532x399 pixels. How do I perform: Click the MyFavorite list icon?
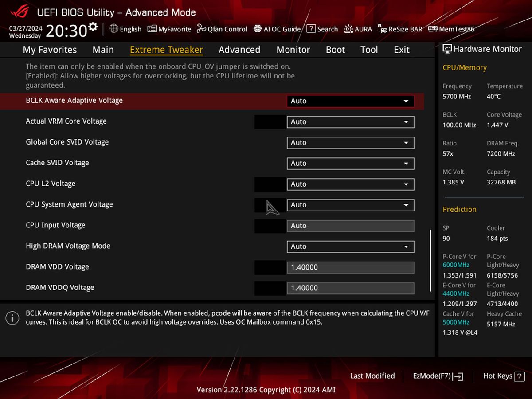click(x=152, y=29)
